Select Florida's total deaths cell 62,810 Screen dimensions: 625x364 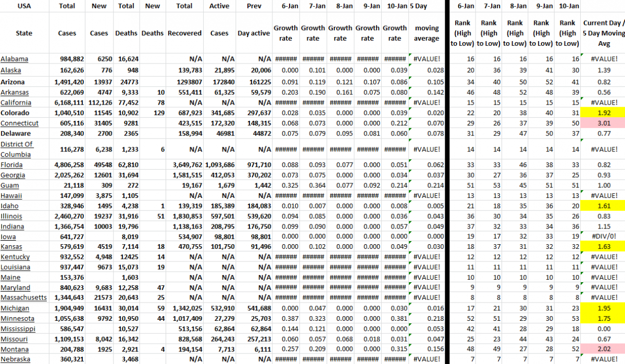pyautogui.click(x=127, y=165)
